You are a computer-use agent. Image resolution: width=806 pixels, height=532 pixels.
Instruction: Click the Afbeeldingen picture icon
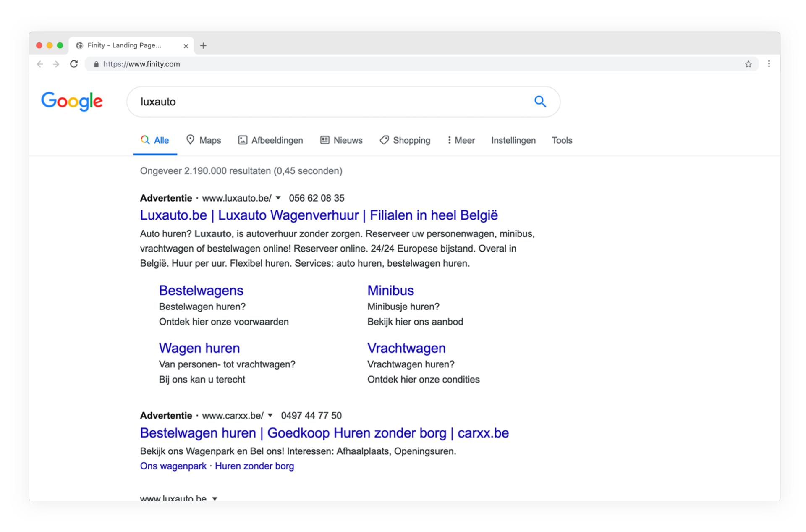tap(243, 140)
